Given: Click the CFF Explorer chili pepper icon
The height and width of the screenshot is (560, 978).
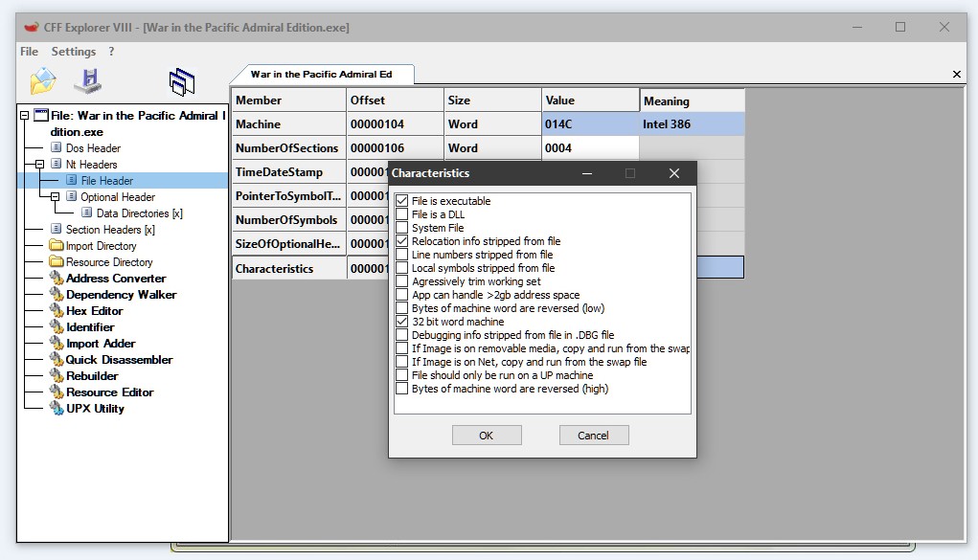Looking at the screenshot, I should click(x=32, y=28).
